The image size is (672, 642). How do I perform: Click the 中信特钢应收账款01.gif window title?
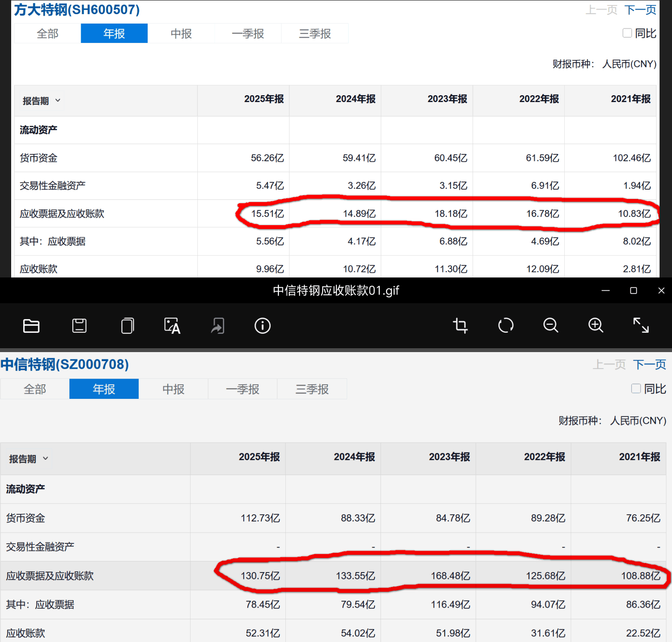pyautogui.click(x=336, y=291)
